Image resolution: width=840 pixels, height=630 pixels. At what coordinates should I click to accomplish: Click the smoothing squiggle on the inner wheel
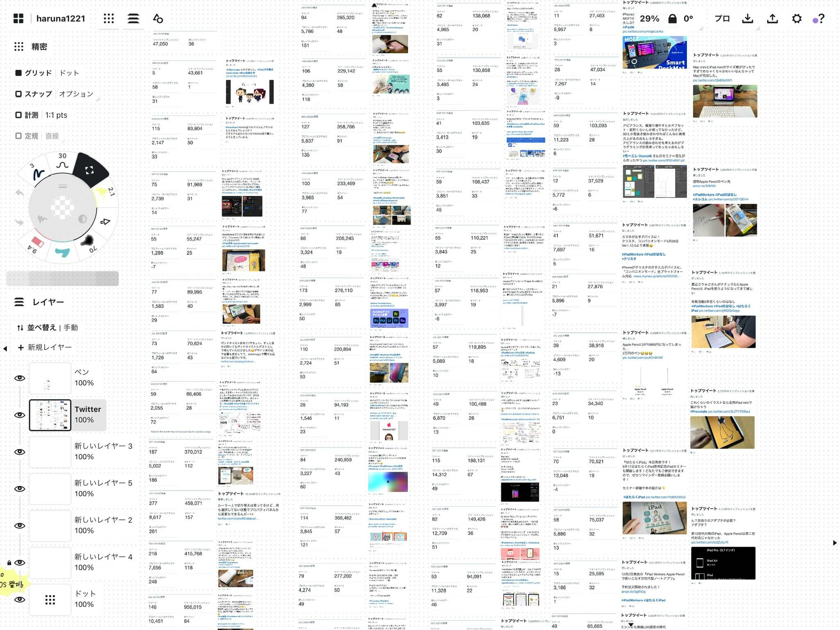(x=42, y=219)
